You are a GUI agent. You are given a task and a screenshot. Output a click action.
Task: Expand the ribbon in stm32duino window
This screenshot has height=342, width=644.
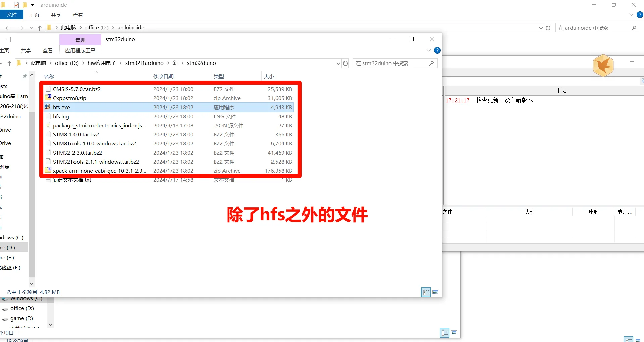pos(428,50)
